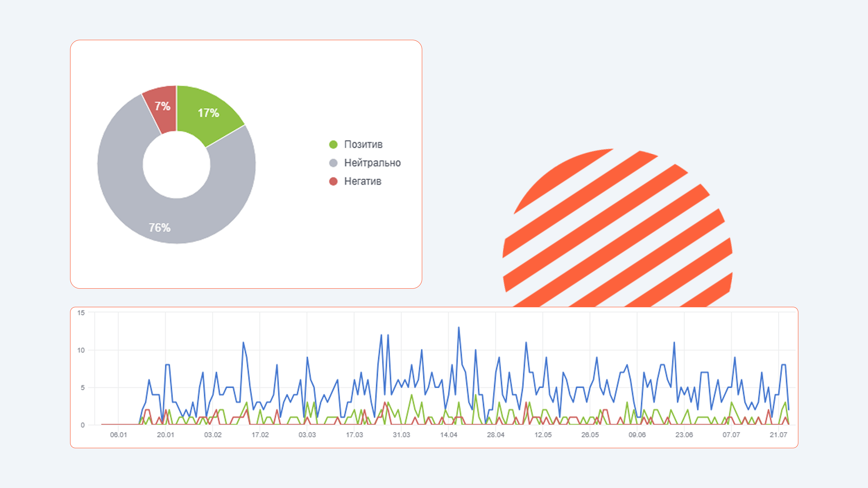868x488 pixels.
Task: Click the Нейтрально legend label
Action: [372, 163]
